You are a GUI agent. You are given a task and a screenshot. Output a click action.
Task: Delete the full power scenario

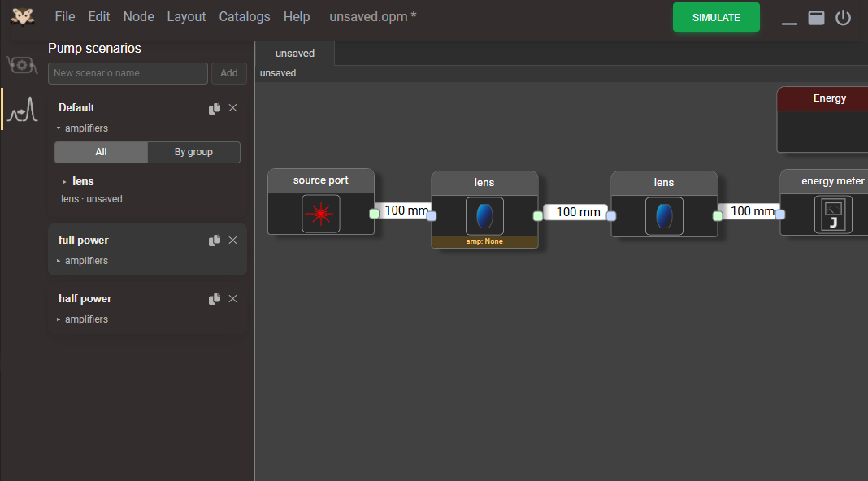tap(233, 240)
